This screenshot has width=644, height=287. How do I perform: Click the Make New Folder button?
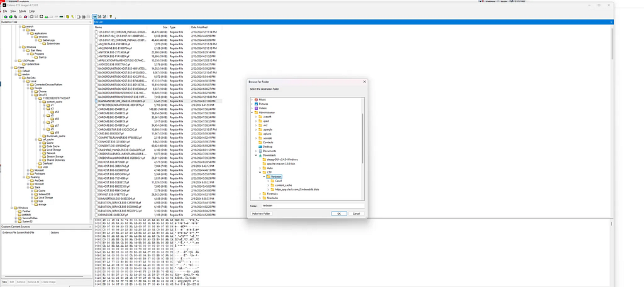pos(261,214)
